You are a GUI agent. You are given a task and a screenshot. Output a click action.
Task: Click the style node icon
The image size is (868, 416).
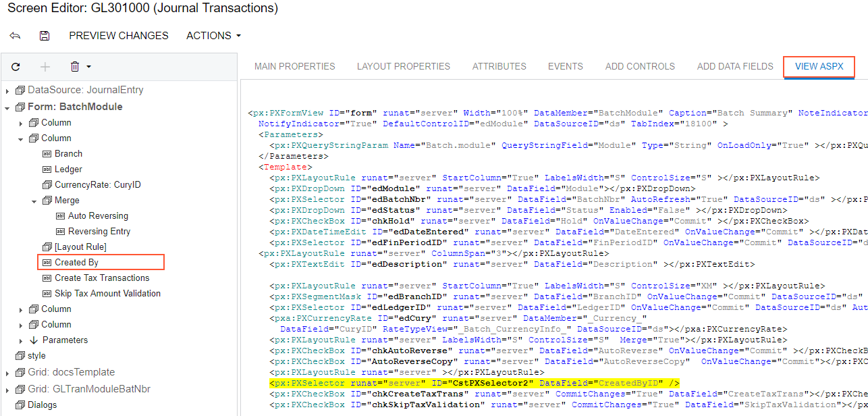point(20,355)
